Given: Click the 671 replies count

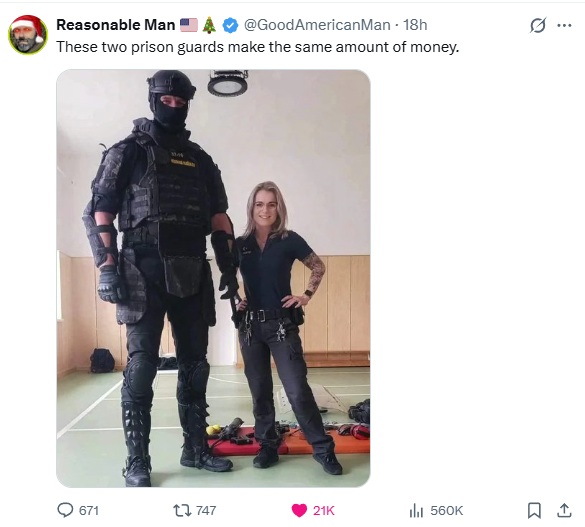Looking at the screenshot, I should [x=89, y=510].
